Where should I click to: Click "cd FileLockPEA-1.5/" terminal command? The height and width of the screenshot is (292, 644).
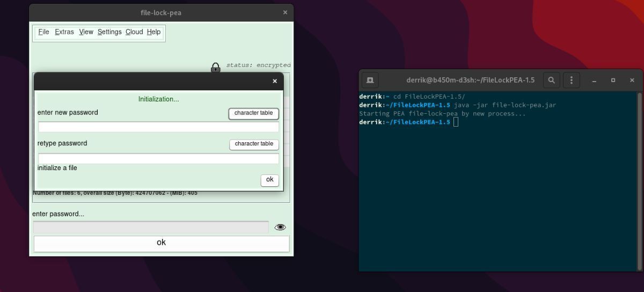click(x=428, y=97)
